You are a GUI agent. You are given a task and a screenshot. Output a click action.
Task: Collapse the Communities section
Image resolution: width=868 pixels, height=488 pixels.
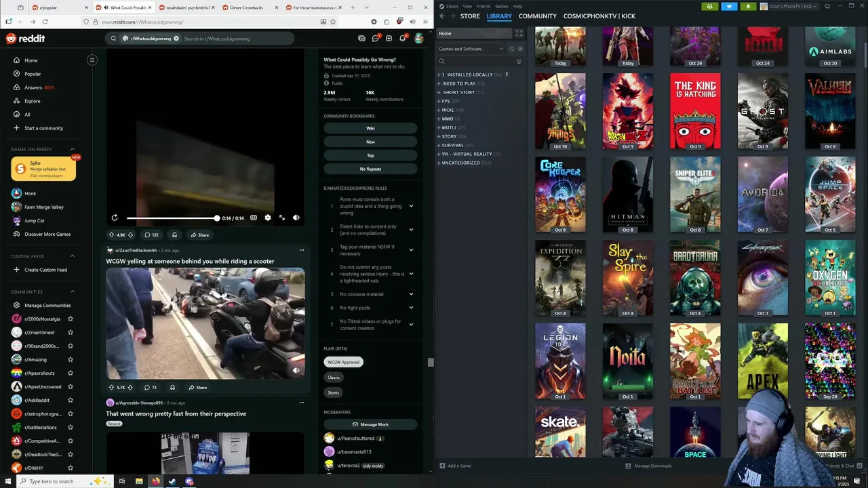point(73,292)
